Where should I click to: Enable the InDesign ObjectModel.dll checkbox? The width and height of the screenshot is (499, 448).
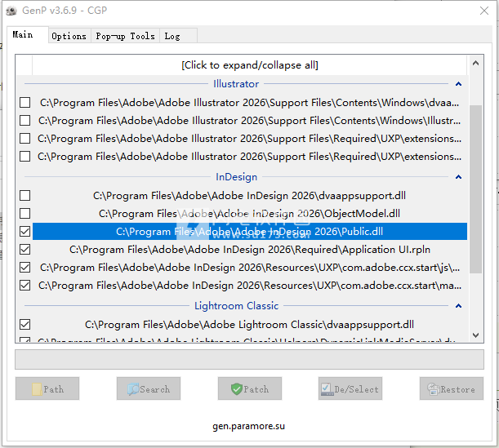click(x=25, y=214)
